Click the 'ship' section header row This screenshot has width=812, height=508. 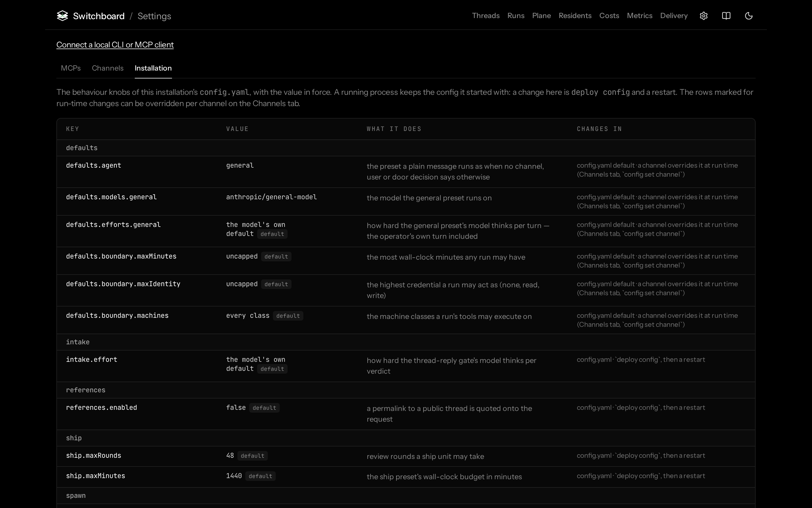[406, 438]
